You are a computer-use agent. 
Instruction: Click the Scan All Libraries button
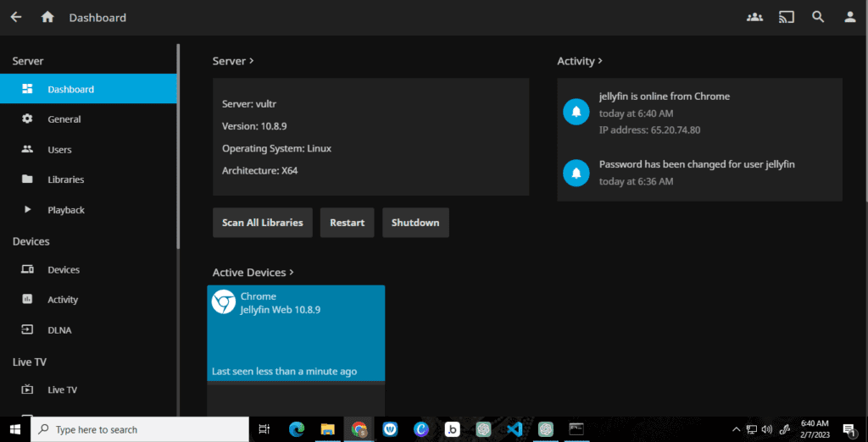click(x=263, y=223)
